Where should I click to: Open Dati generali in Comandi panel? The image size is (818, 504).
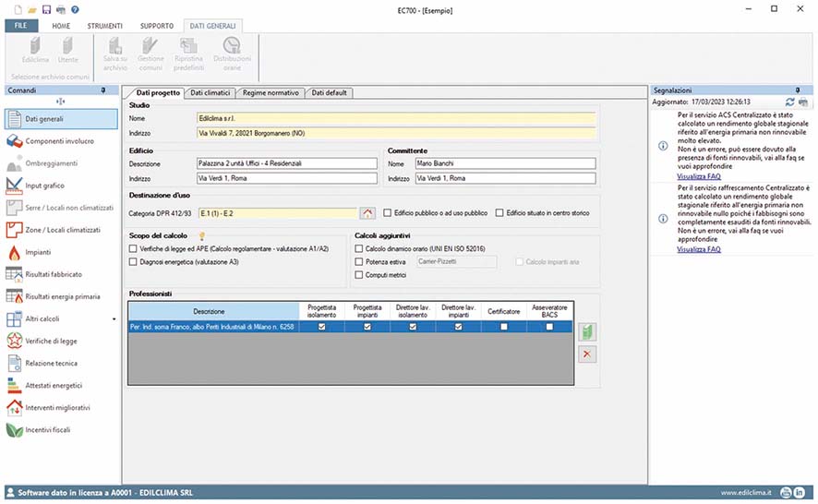pyautogui.click(x=62, y=119)
